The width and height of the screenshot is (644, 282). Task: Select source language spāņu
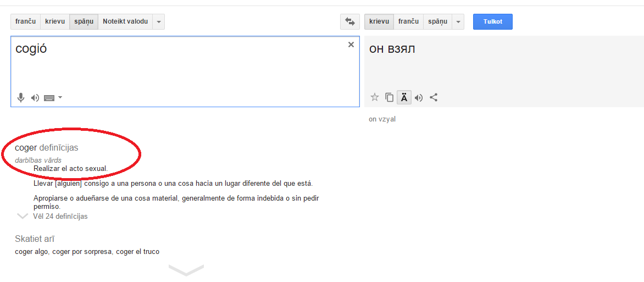tap(84, 22)
